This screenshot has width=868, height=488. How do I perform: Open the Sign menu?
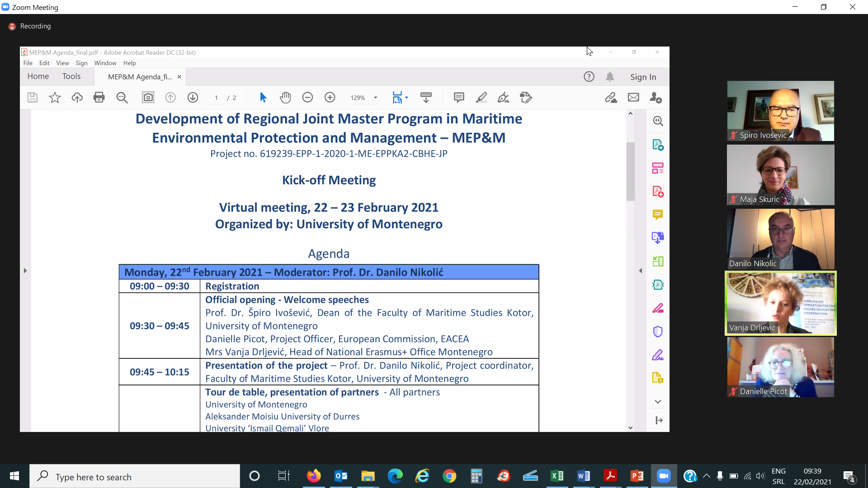[82, 63]
